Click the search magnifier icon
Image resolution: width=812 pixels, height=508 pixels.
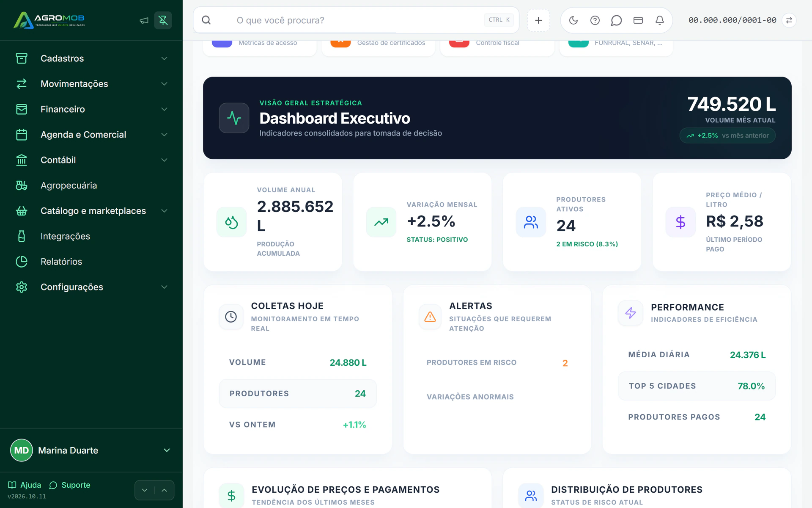206,20
